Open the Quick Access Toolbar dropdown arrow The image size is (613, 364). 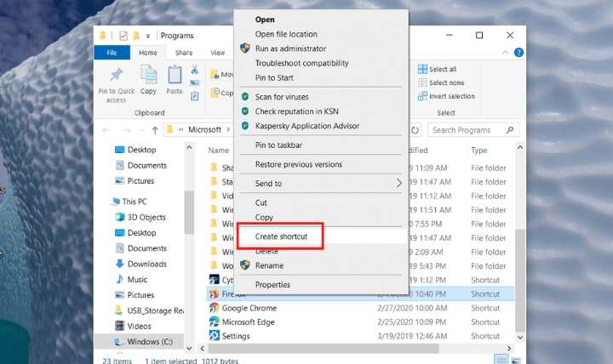point(148,36)
